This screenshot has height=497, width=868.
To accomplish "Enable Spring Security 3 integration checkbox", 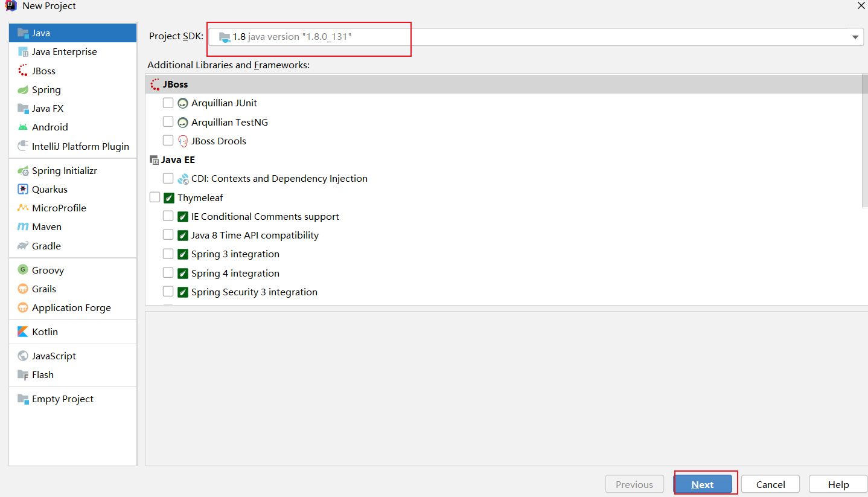I will click(x=168, y=292).
